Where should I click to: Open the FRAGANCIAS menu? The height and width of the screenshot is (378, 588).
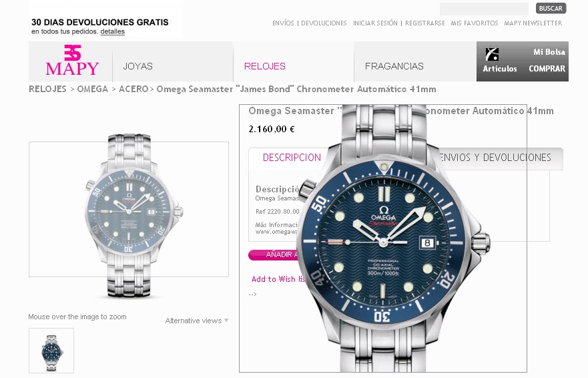[394, 66]
